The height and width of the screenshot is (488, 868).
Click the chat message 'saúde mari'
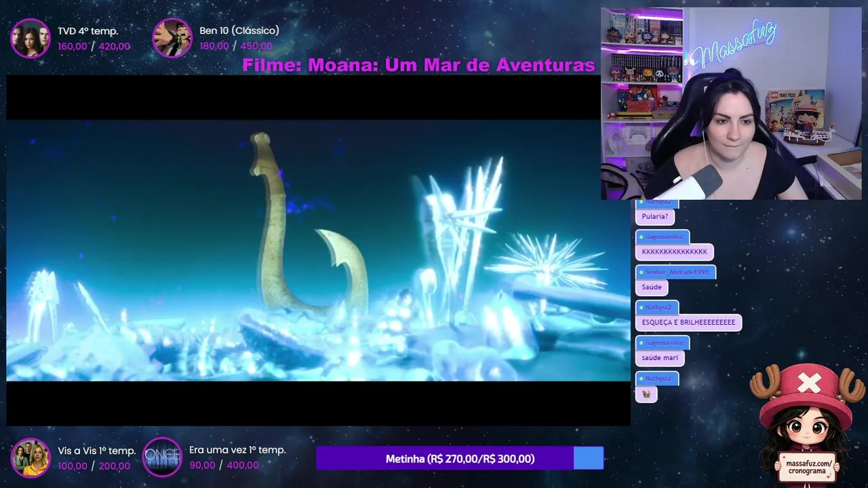(660, 358)
